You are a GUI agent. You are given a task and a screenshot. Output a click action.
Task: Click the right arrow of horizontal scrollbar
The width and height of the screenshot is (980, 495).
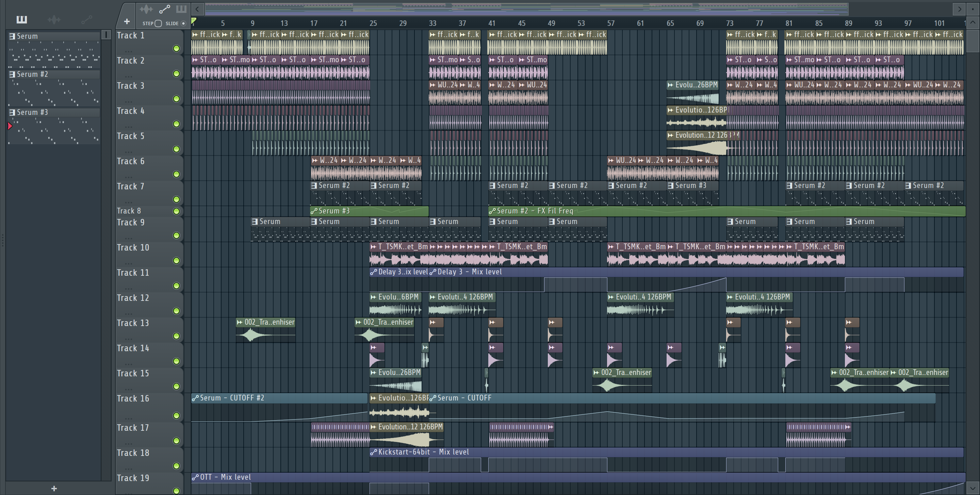click(960, 9)
